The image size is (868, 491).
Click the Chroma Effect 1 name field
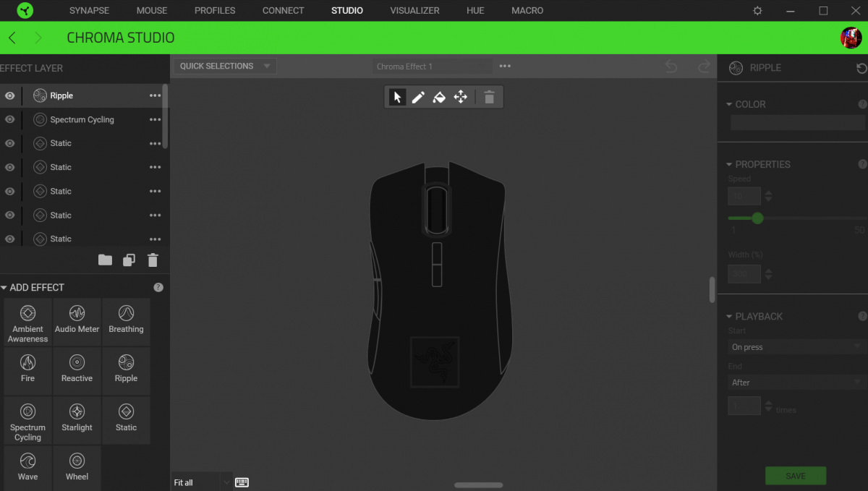coord(433,67)
